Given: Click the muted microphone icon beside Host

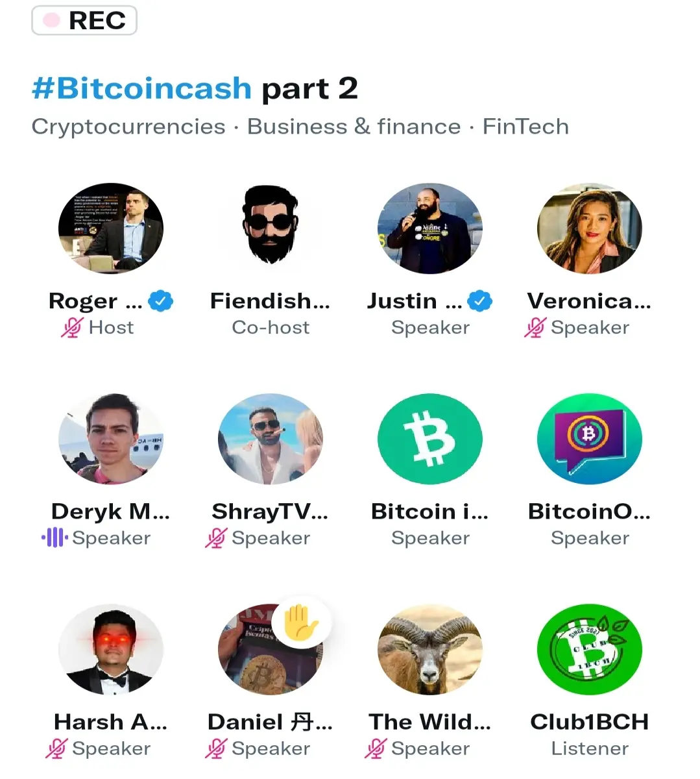Looking at the screenshot, I should pos(72,327).
